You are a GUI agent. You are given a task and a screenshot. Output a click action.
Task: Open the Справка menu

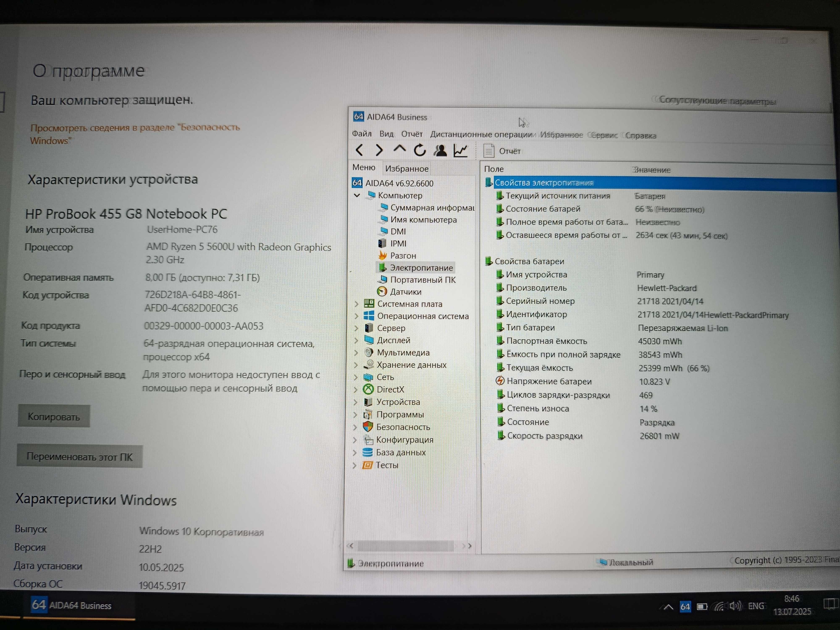tap(640, 136)
